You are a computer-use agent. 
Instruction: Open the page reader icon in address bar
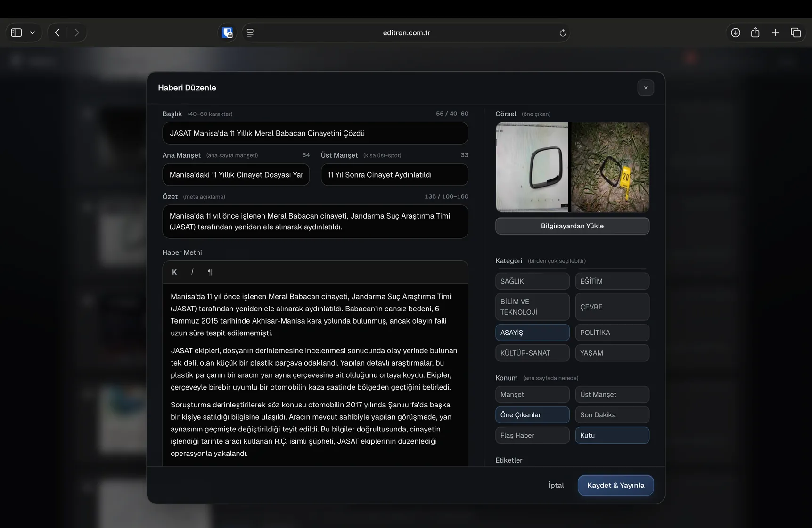250,32
